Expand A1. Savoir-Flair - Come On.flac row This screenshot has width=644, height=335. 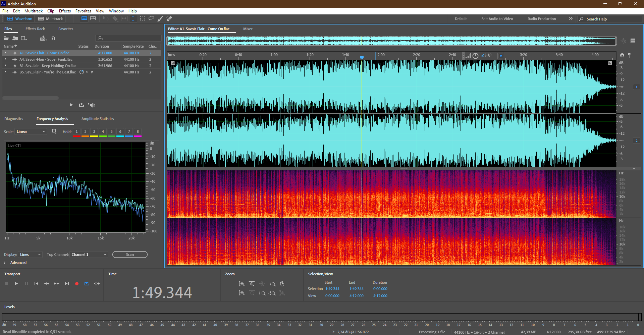point(5,53)
